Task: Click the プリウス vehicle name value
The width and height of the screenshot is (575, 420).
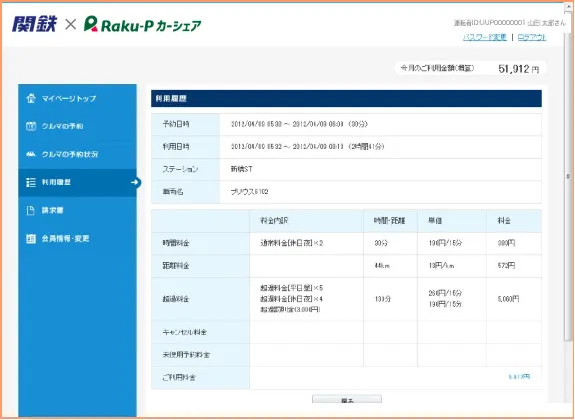Action: pyautogui.click(x=249, y=191)
